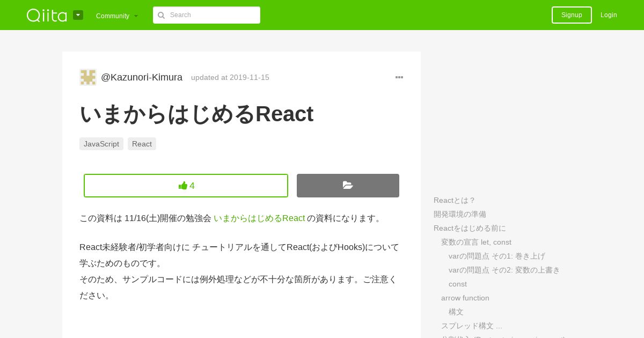Click the magnifier search icon
The height and width of the screenshot is (338, 644).
(161, 15)
